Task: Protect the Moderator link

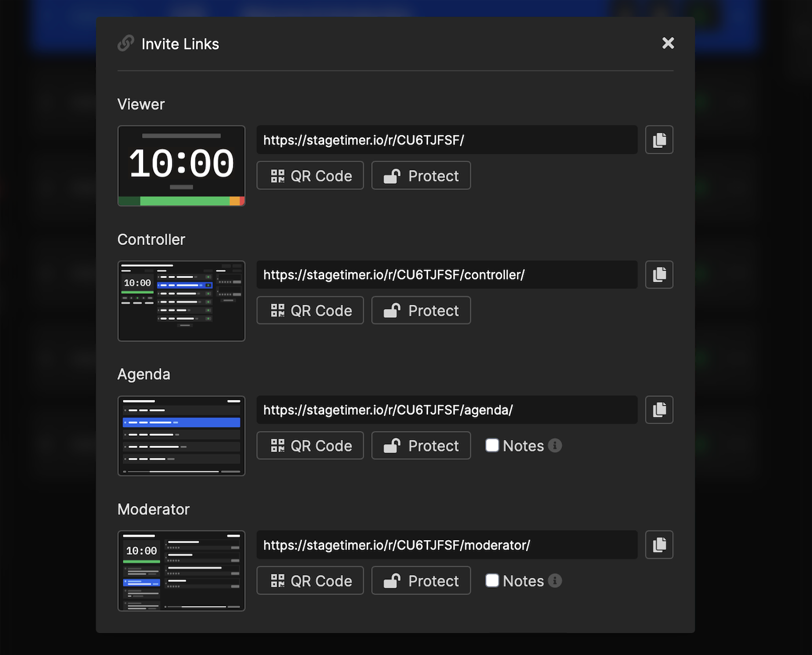Action: (421, 581)
